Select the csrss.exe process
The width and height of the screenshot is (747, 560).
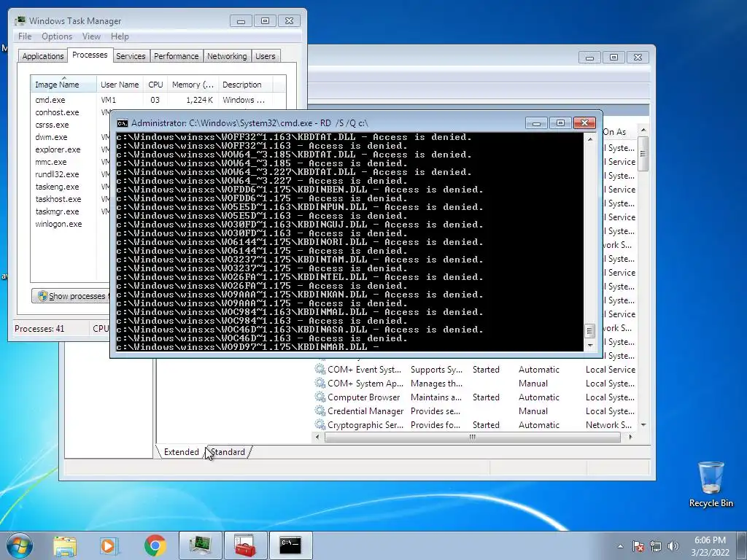[52, 125]
